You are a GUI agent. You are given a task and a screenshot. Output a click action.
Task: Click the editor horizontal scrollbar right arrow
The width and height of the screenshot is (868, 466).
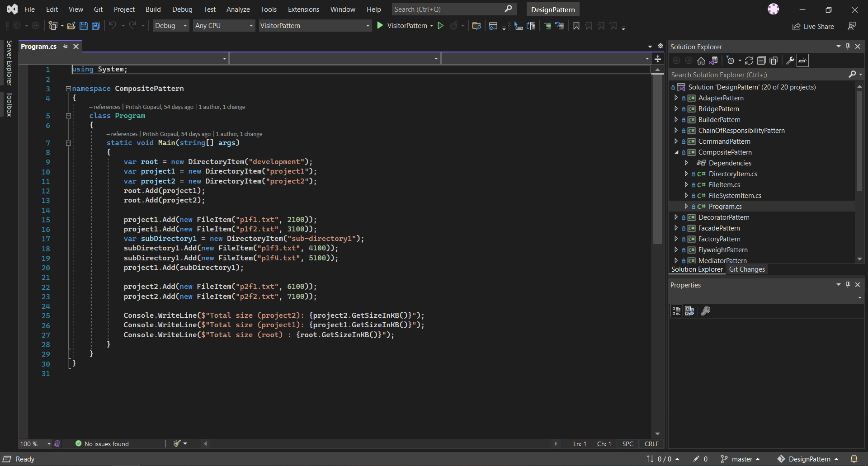click(x=556, y=444)
